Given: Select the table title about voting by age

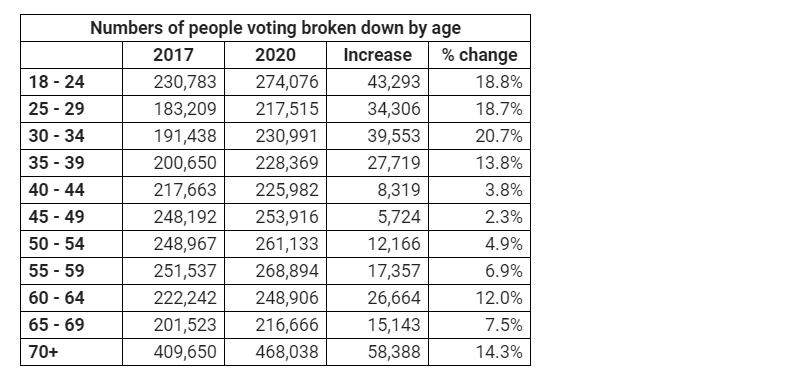Looking at the screenshot, I should 276,28.
